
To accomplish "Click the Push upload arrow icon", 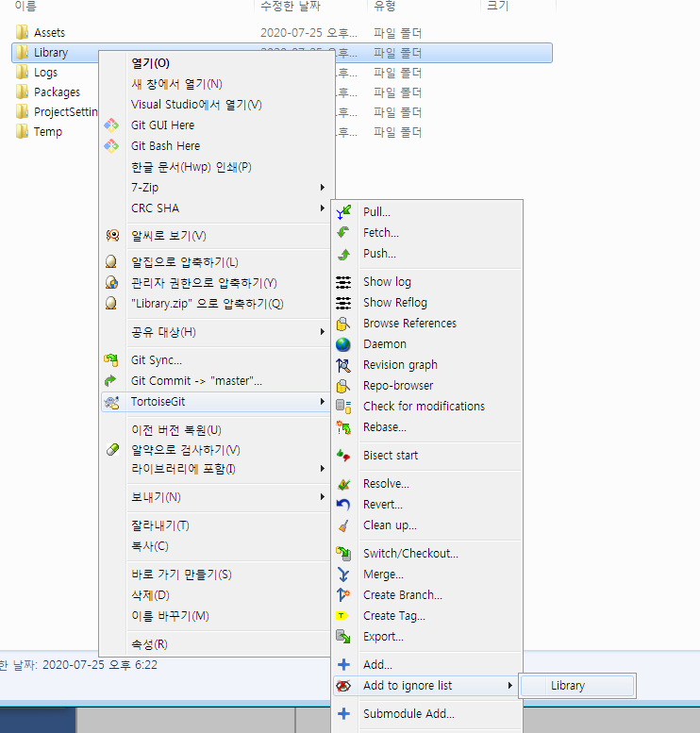I will coord(343,254).
